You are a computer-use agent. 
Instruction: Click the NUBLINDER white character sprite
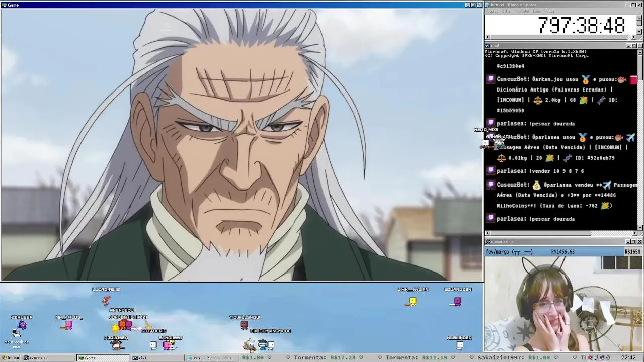(x=459, y=345)
